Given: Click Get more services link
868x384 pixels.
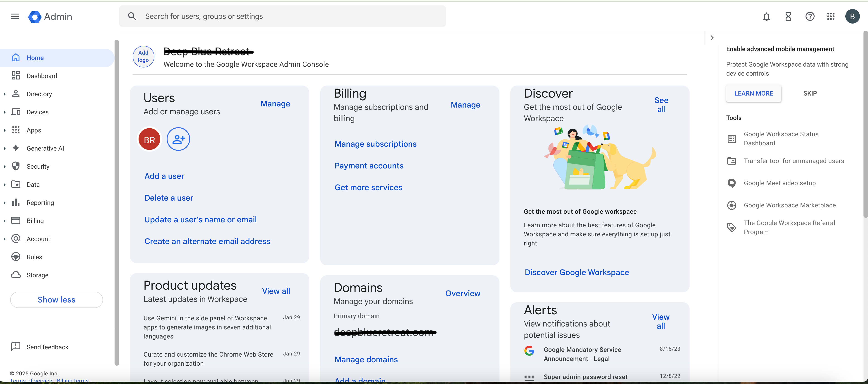Looking at the screenshot, I should pyautogui.click(x=368, y=187).
